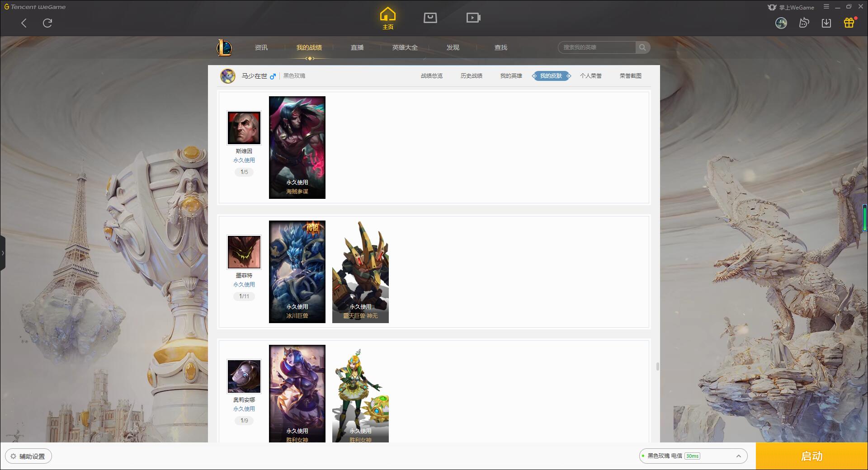868x470 pixels.
Task: Open first 胜利女神 splash skin card
Action: [297, 394]
